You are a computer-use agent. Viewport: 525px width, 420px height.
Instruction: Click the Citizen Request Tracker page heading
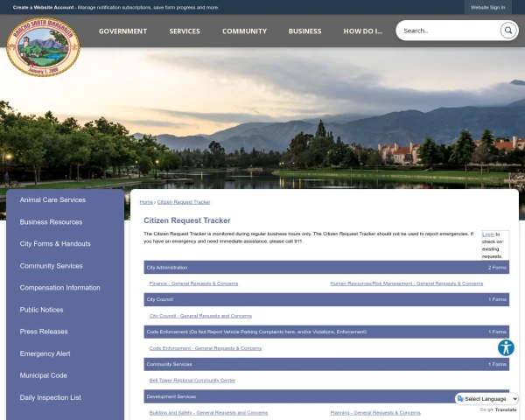tap(187, 220)
